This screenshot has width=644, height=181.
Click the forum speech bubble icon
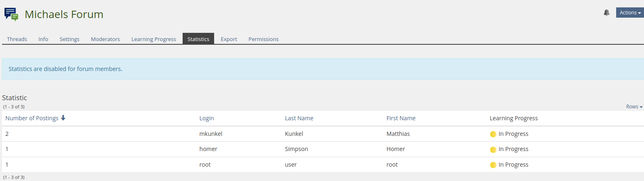11,14
